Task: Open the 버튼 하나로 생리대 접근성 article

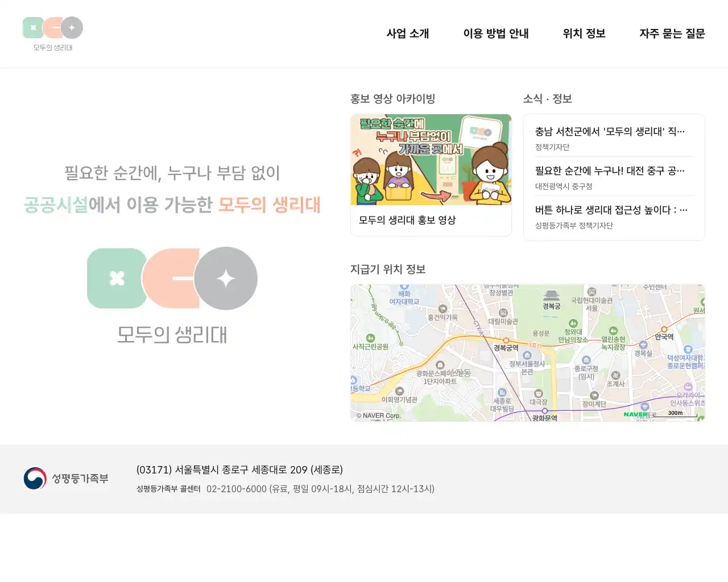Action: [x=614, y=217]
